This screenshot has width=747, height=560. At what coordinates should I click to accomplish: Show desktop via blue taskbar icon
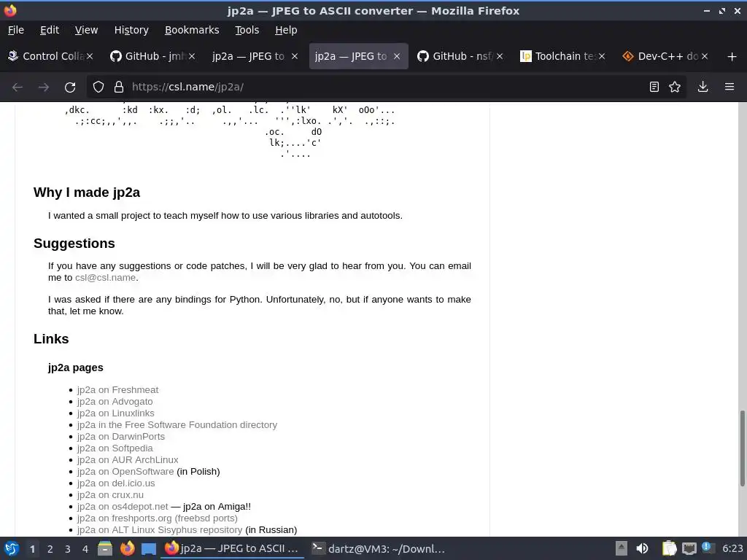(149, 549)
